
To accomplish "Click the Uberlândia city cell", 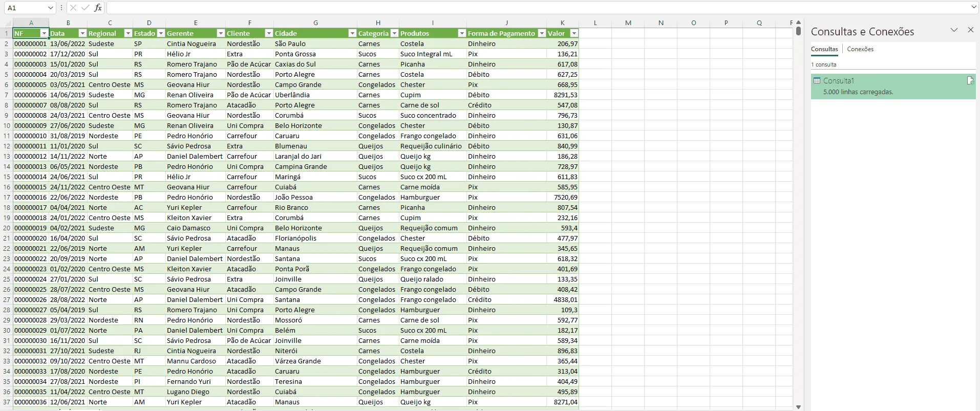I will click(x=315, y=95).
